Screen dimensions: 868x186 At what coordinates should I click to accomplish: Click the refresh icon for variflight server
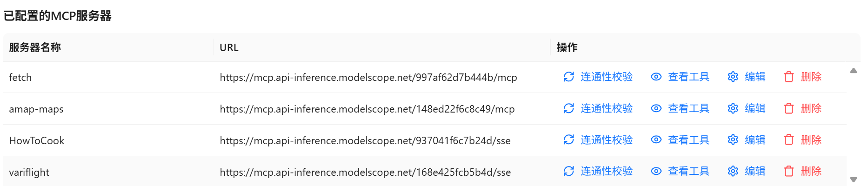click(x=568, y=172)
